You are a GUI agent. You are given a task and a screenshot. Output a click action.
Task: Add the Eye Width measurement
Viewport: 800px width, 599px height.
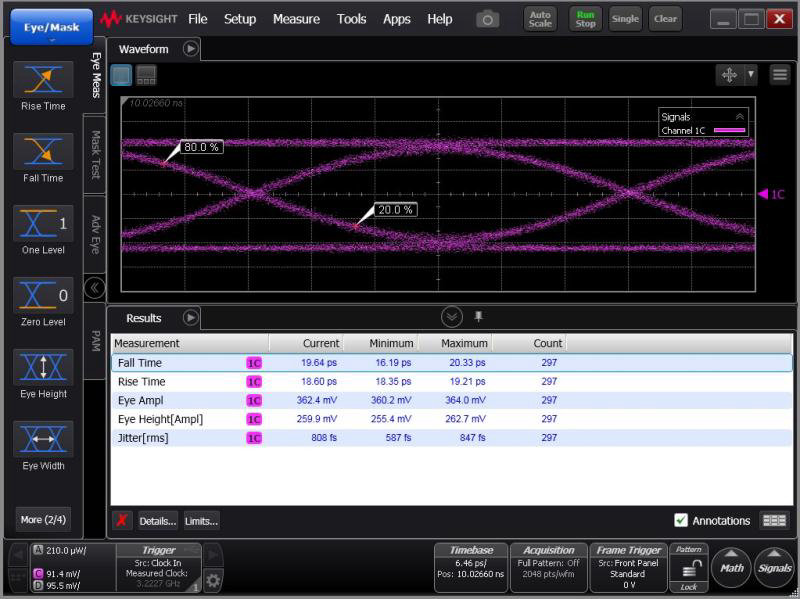(x=43, y=440)
